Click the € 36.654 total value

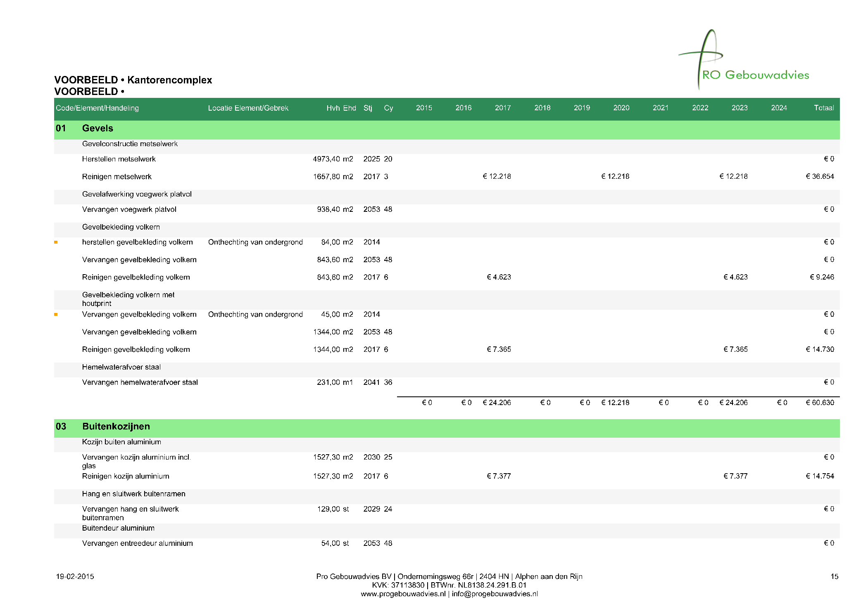pyautogui.click(x=820, y=177)
